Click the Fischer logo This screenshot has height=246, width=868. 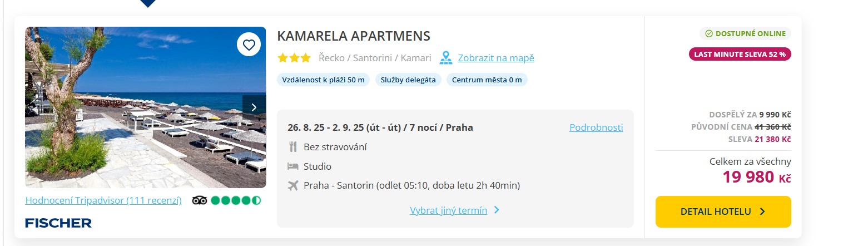pos(58,223)
